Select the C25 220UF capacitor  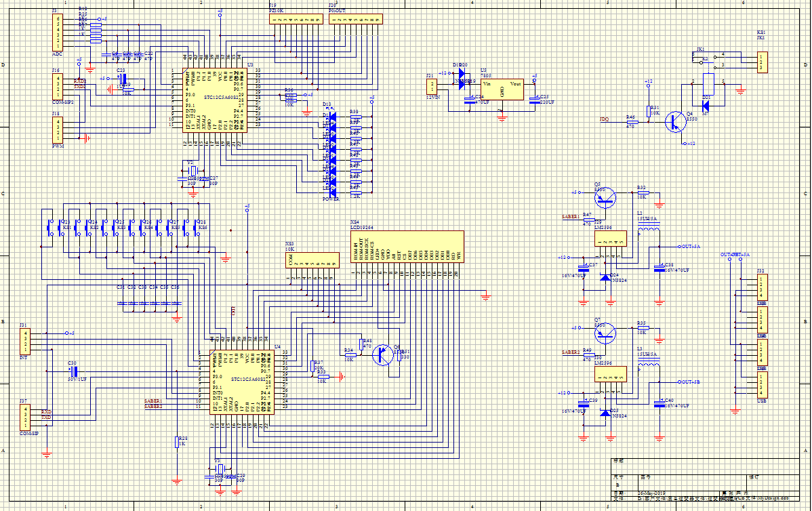click(x=534, y=100)
